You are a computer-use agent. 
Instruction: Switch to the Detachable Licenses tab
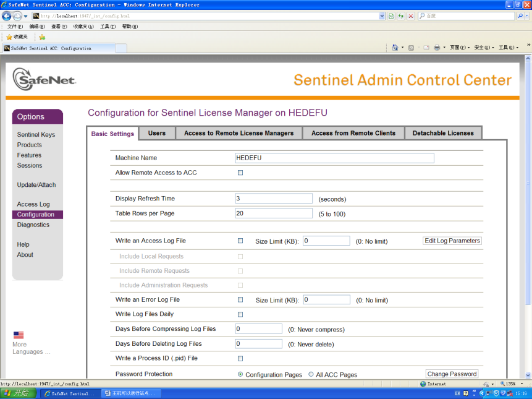(x=443, y=133)
